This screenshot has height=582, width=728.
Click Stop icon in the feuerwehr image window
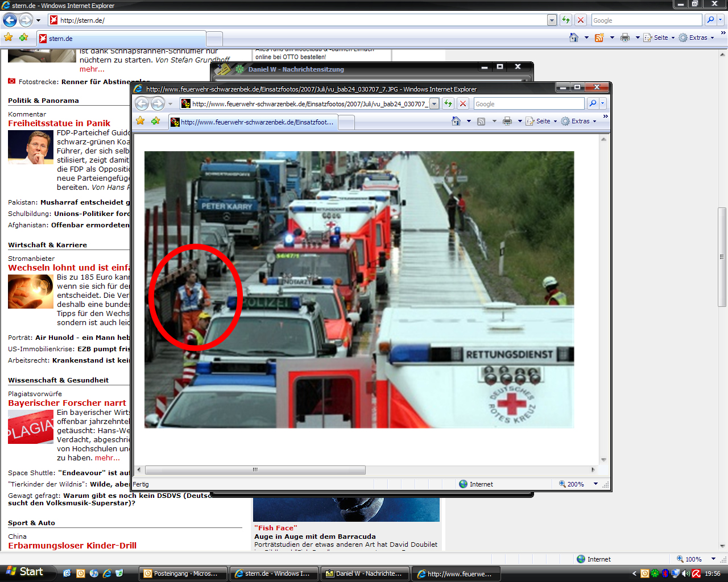pyautogui.click(x=463, y=103)
